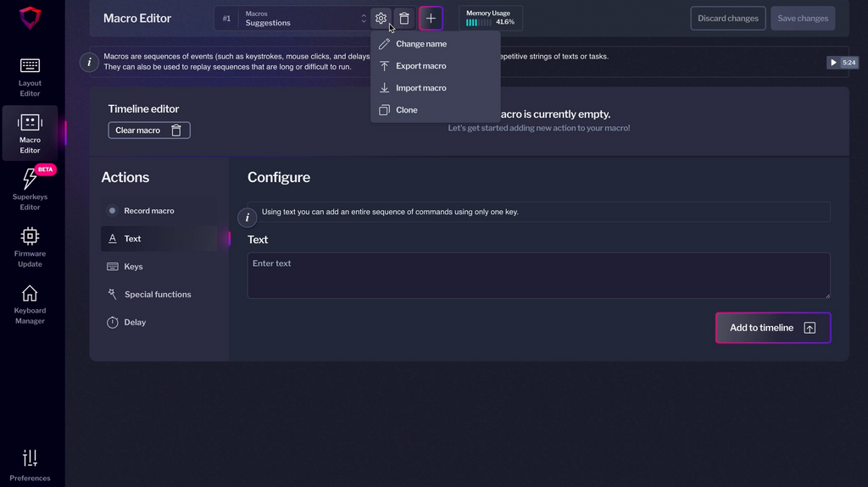Open Superkeys Editor from the sidebar

pos(30,189)
